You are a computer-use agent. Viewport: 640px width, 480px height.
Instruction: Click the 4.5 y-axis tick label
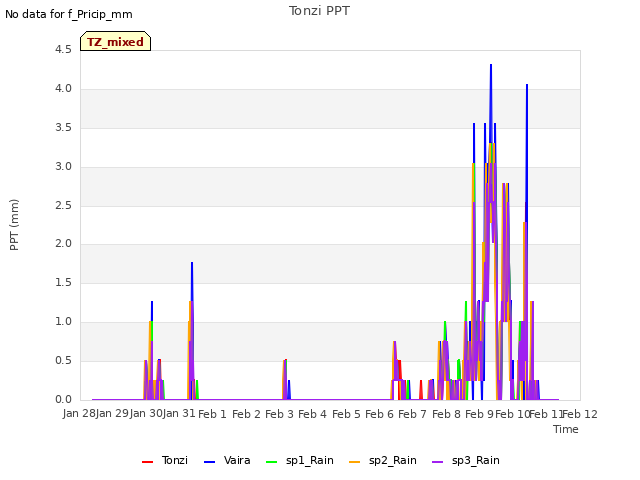coord(63,49)
